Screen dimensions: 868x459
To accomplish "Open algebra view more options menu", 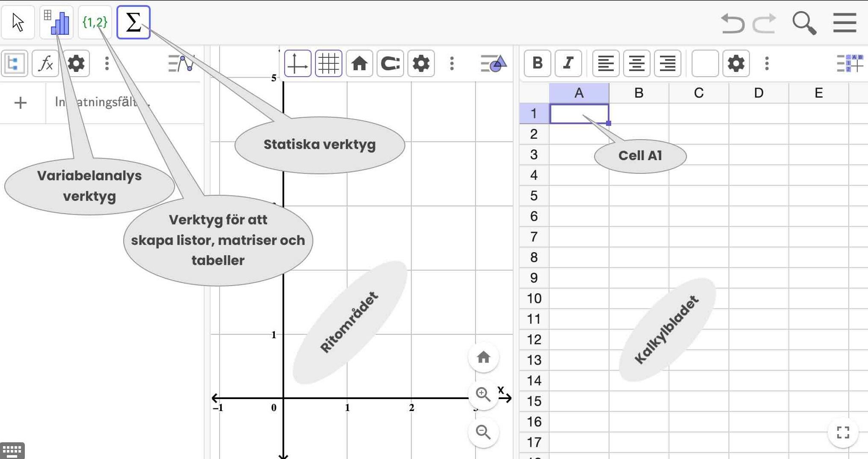I will tap(107, 64).
